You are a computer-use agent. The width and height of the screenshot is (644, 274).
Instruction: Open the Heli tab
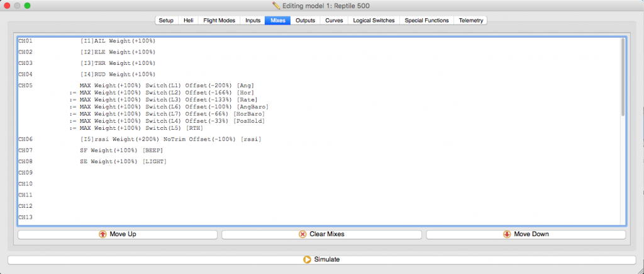click(188, 20)
